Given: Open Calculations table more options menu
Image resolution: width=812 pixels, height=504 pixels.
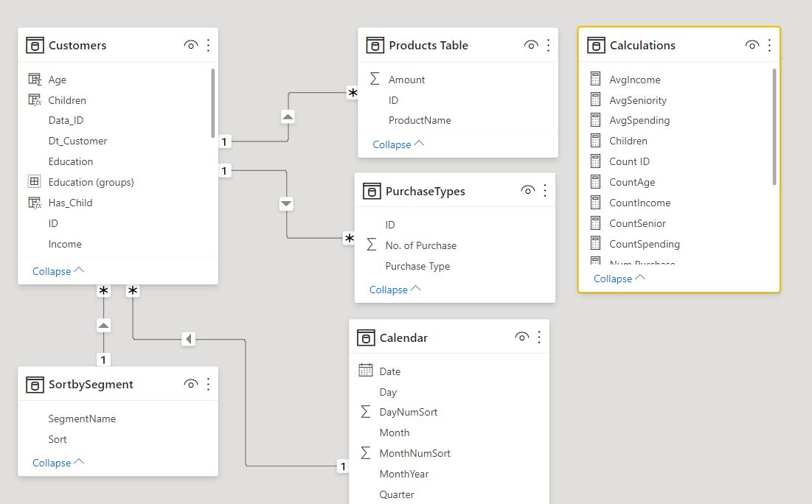Looking at the screenshot, I should (769, 46).
